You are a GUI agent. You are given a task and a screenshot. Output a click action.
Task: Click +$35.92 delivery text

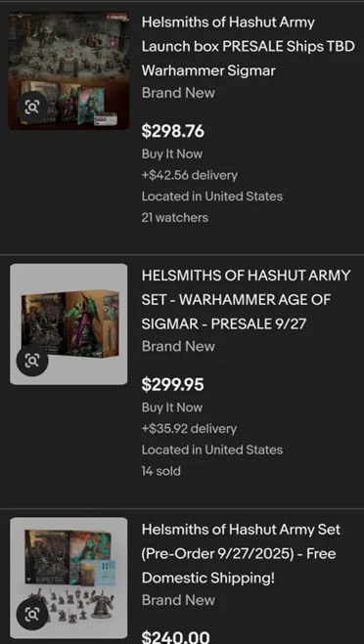(x=189, y=429)
